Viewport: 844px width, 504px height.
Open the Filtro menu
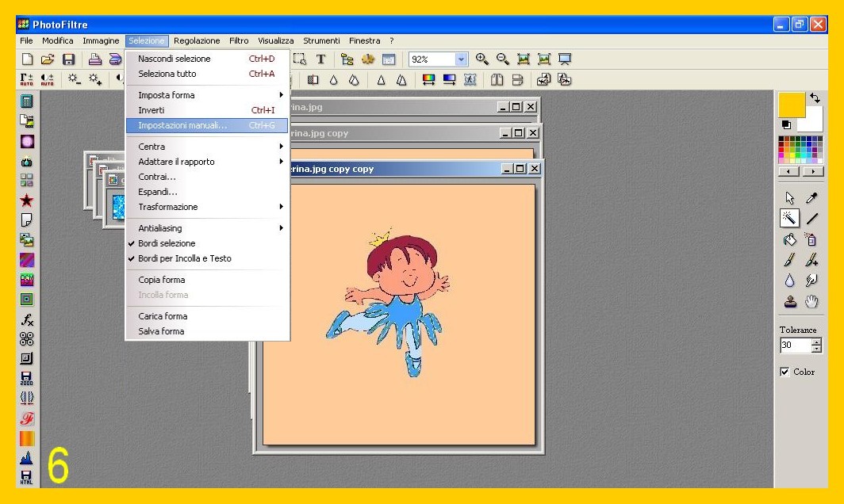click(239, 40)
